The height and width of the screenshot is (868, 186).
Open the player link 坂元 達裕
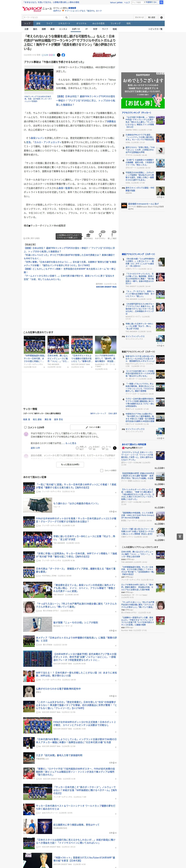pos(37,420)
